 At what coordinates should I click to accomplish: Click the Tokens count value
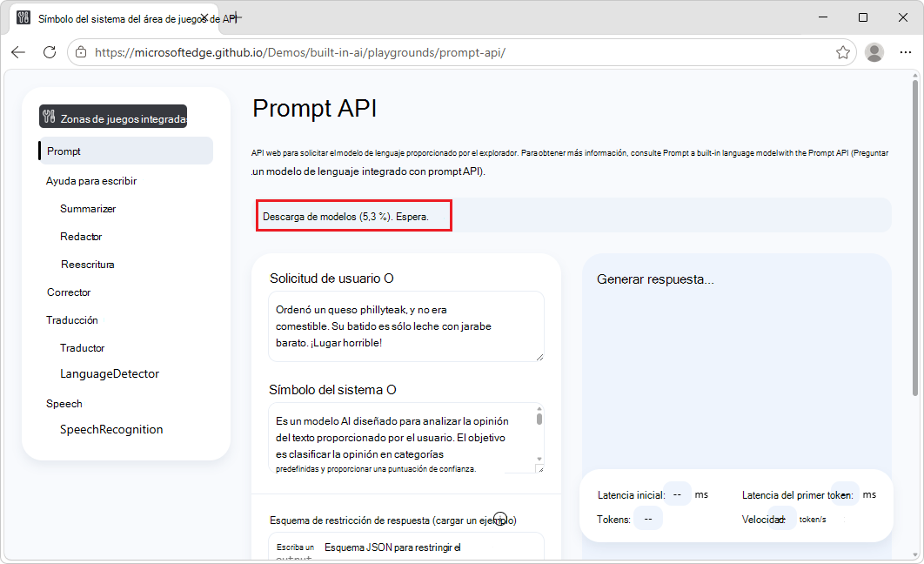648,520
